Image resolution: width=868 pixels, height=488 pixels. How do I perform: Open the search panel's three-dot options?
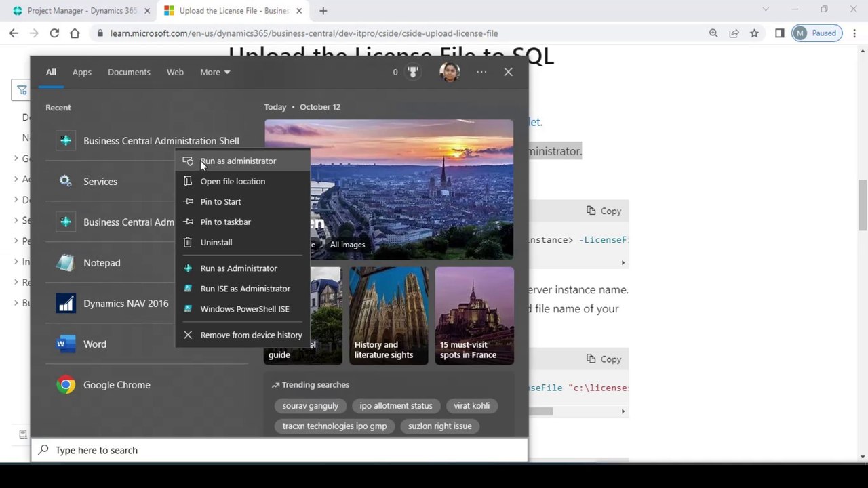[481, 72]
